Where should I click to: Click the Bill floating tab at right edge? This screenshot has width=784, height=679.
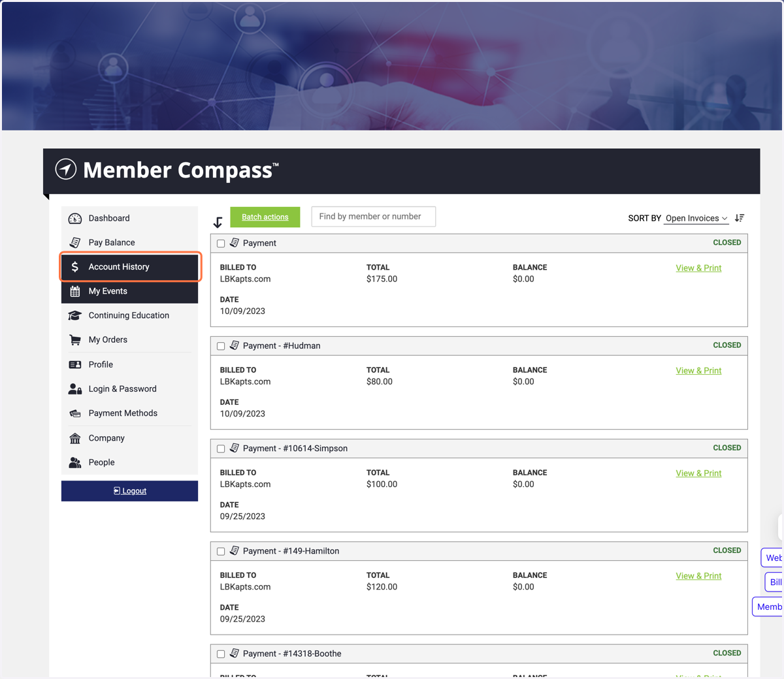[x=774, y=582]
